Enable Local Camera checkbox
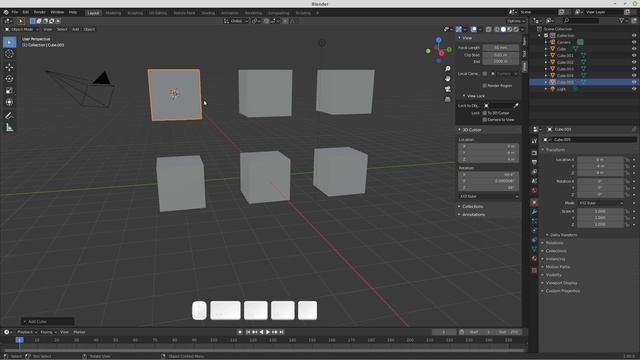This screenshot has width=640, height=360. [x=484, y=74]
